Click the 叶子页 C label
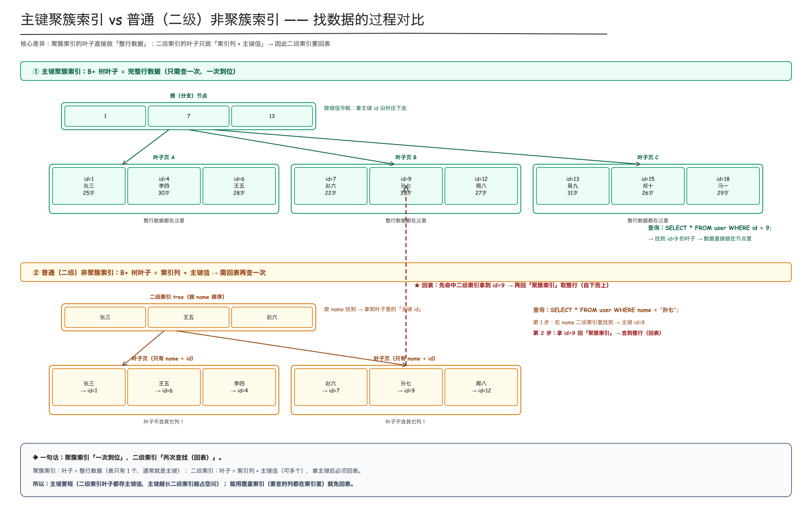The width and height of the screenshot is (812, 509). point(648,157)
